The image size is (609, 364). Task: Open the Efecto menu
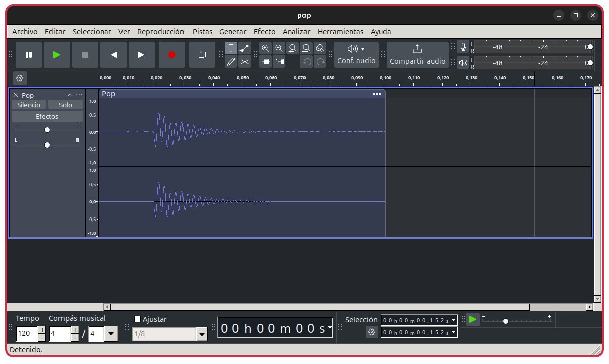tap(264, 31)
